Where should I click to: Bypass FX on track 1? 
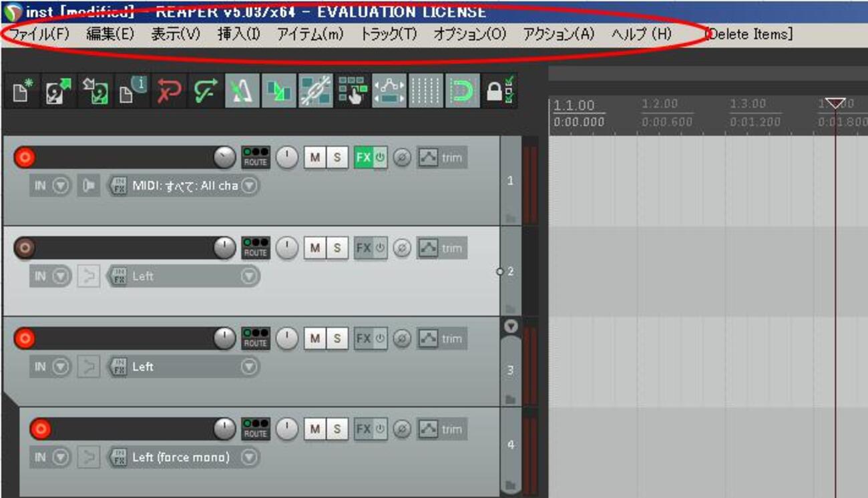tap(380, 158)
